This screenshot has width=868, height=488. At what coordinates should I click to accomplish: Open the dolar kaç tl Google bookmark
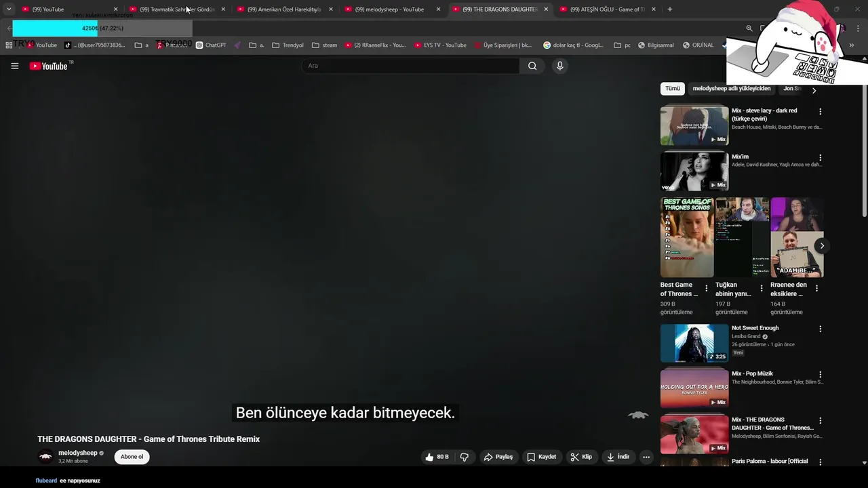(x=573, y=45)
